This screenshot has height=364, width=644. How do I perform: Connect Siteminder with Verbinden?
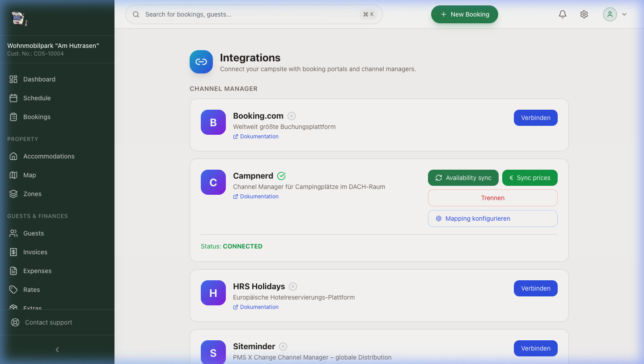pyautogui.click(x=536, y=348)
